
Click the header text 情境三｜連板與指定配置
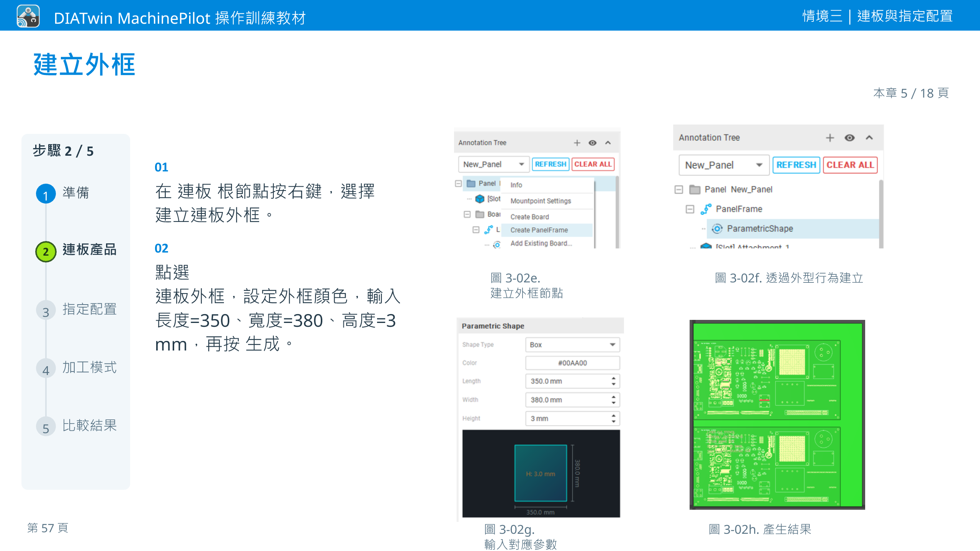point(877,16)
